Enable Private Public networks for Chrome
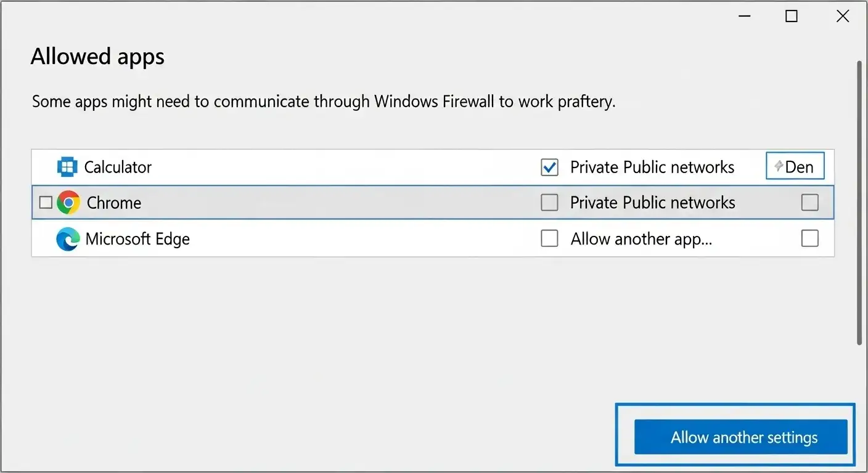Viewport: 868px width, 473px height. 549,202
